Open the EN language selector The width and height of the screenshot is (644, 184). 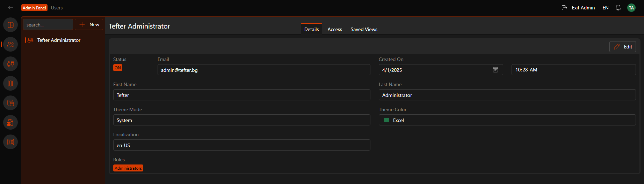pyautogui.click(x=606, y=8)
